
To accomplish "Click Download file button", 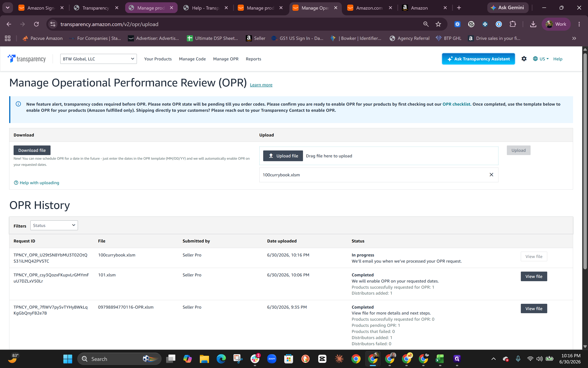I will coord(32,150).
